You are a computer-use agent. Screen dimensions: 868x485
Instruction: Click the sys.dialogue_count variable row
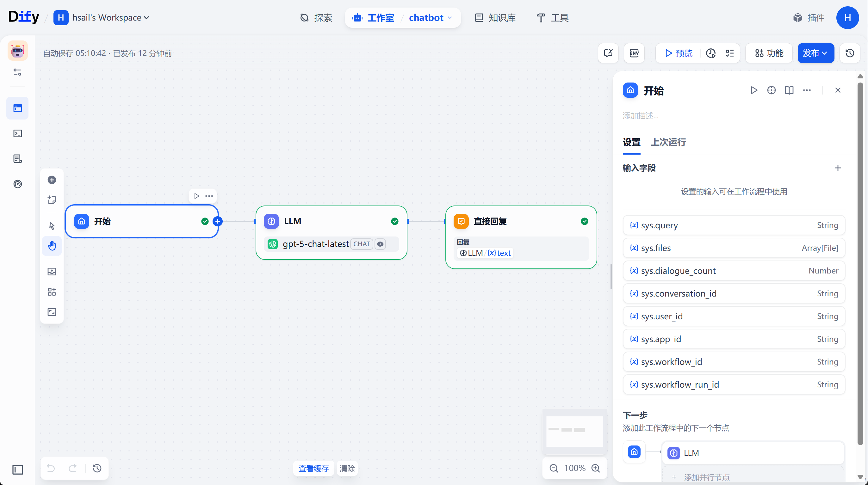pyautogui.click(x=734, y=271)
